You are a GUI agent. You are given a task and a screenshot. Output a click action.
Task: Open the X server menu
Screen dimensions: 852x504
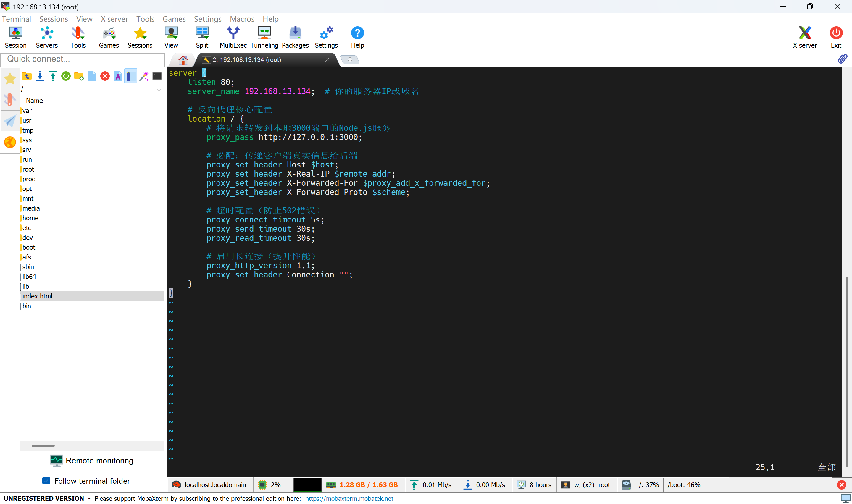(114, 19)
